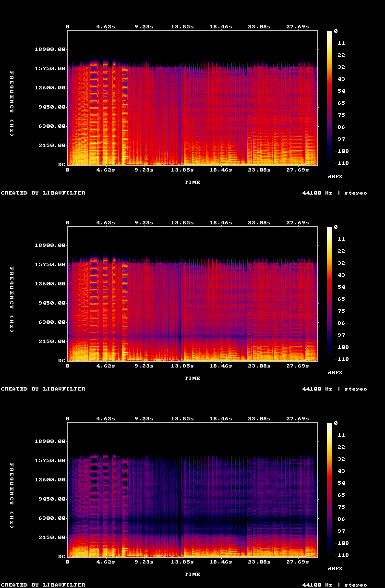Click the '-22' legend value of the third spectrogram
The image size is (385, 588).
point(340,447)
